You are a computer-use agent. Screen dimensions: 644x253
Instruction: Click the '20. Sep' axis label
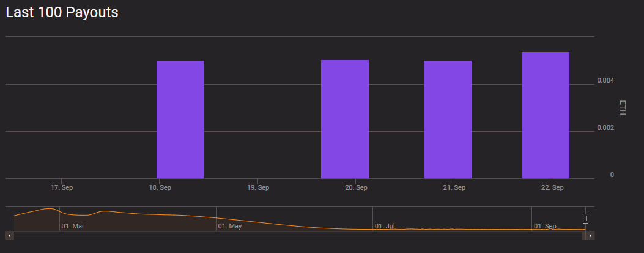(356, 187)
